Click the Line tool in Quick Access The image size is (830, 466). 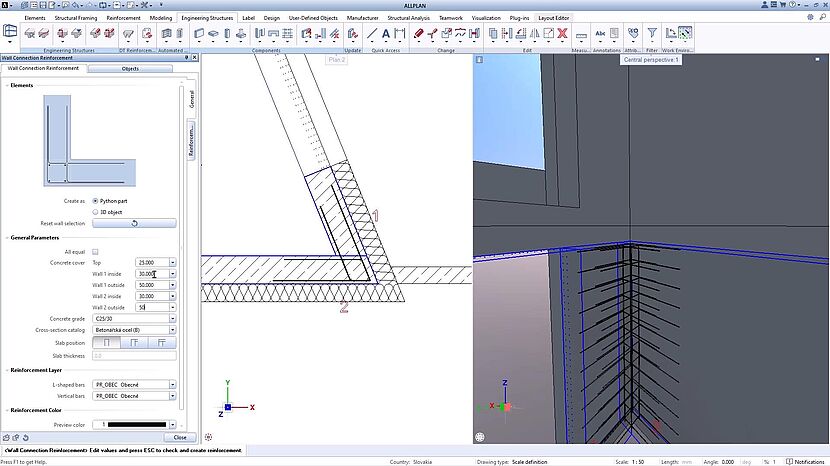372,34
